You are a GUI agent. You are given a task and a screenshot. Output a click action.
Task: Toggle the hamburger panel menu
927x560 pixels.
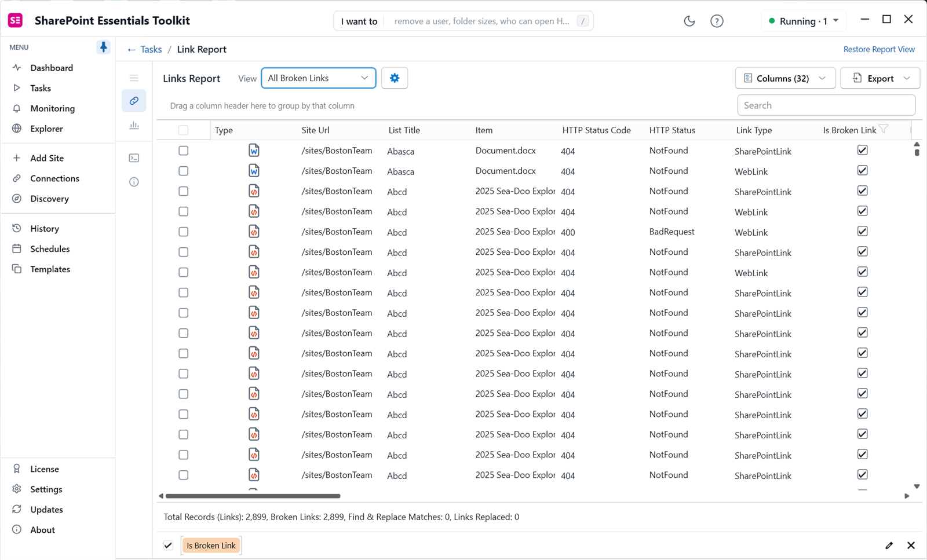click(x=134, y=78)
